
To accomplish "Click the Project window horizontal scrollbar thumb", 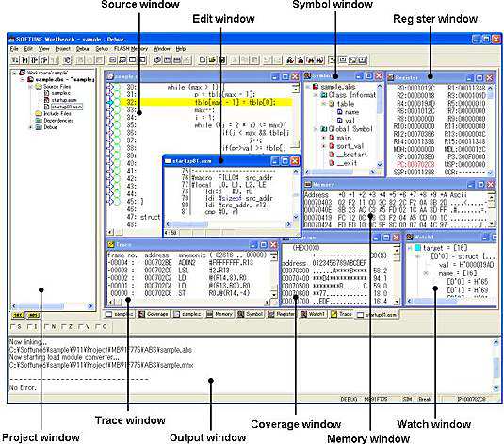I will tap(41, 306).
